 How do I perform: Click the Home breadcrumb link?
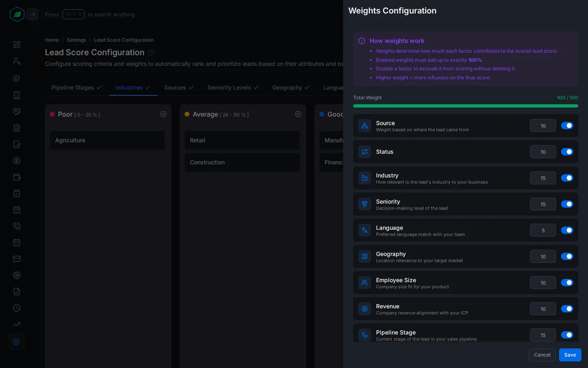click(x=52, y=40)
